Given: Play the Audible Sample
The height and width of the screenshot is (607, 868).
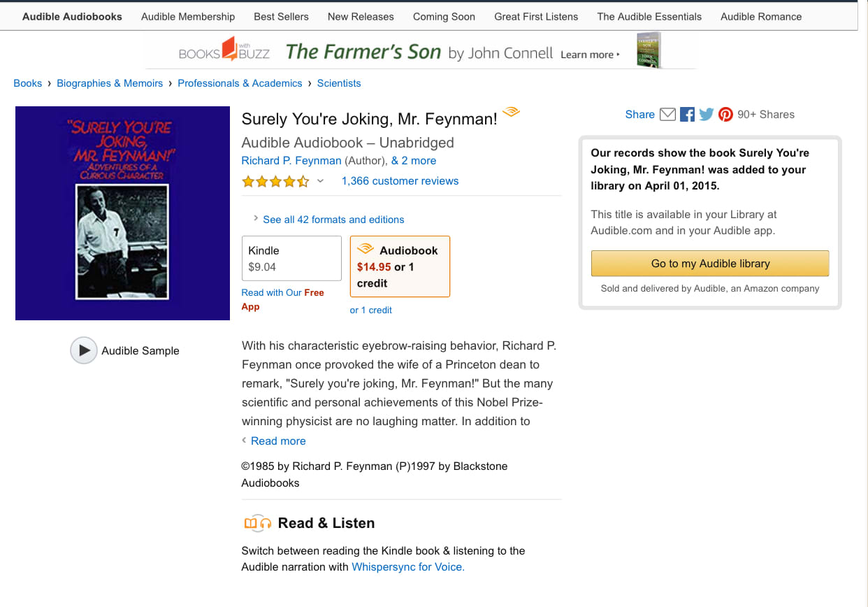Looking at the screenshot, I should 84,350.
